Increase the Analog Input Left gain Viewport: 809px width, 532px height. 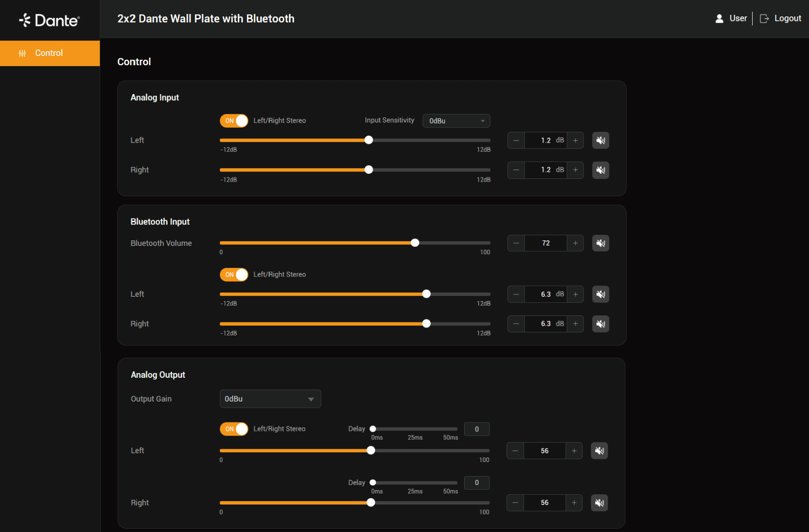(x=576, y=140)
